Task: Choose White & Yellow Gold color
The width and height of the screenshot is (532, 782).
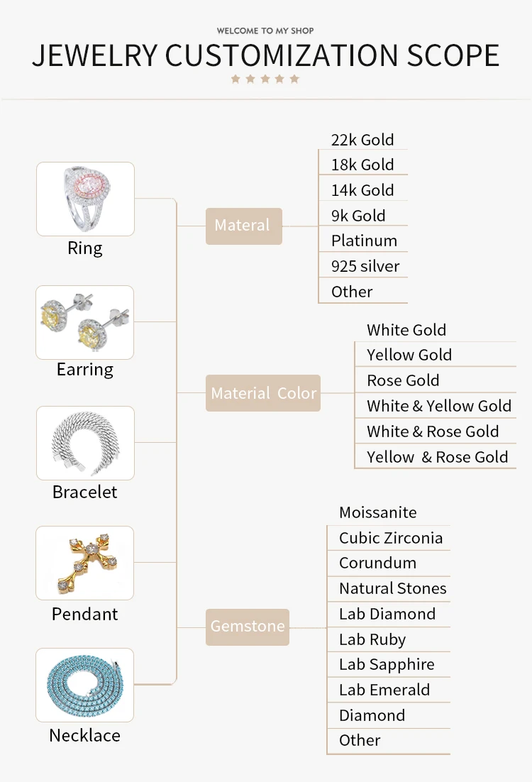Action: (439, 405)
